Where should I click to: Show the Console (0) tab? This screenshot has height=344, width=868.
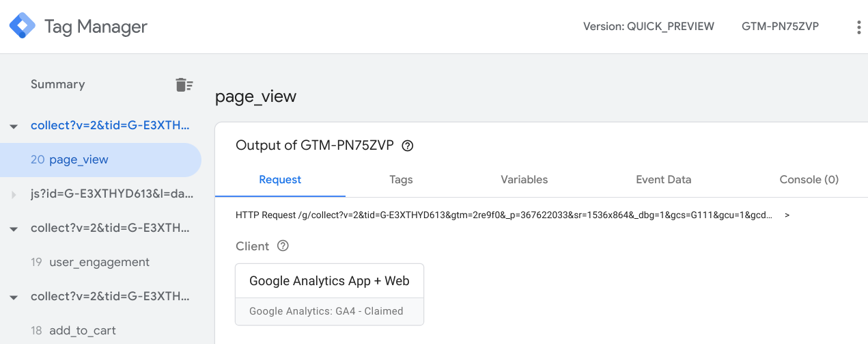coord(809,180)
